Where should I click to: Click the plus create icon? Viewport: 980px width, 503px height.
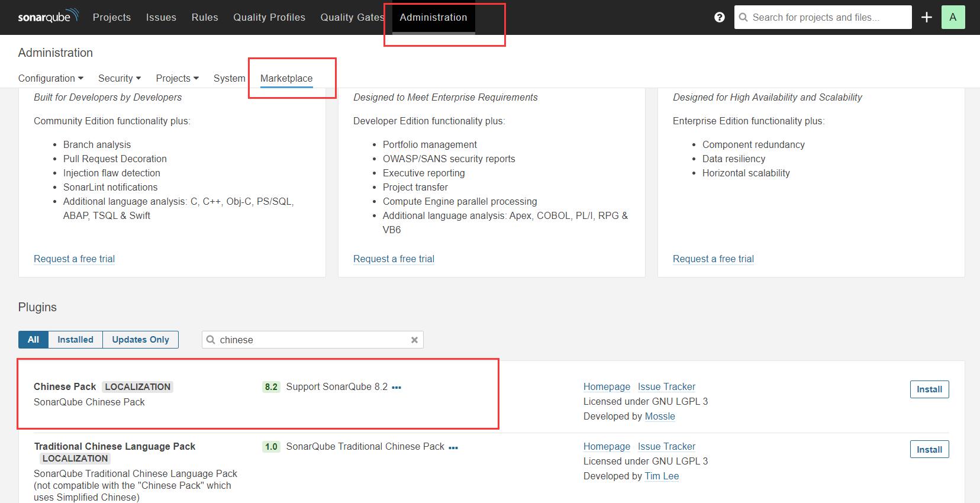click(927, 17)
